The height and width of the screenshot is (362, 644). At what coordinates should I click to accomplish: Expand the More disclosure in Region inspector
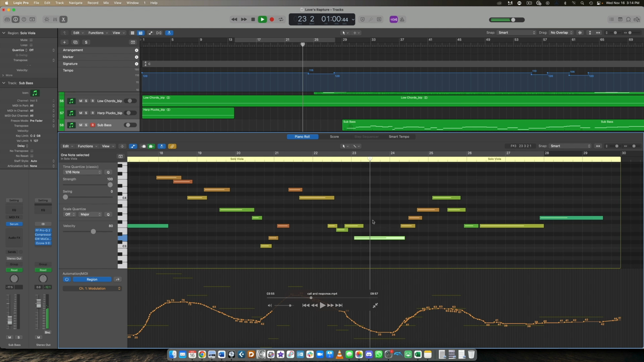pos(3,75)
